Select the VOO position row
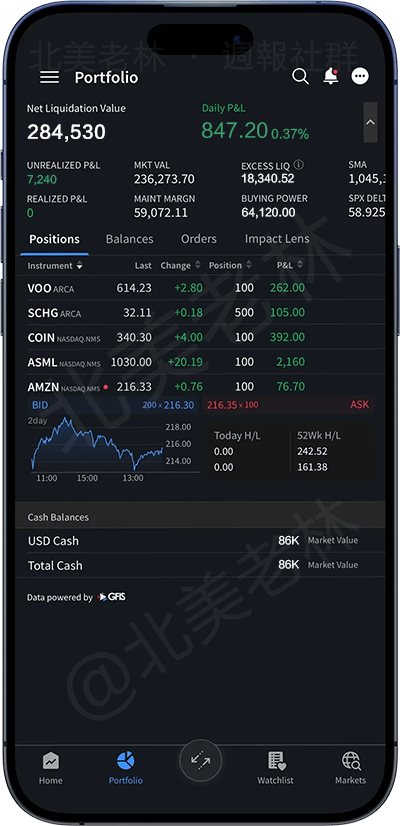400x826 pixels. point(200,288)
